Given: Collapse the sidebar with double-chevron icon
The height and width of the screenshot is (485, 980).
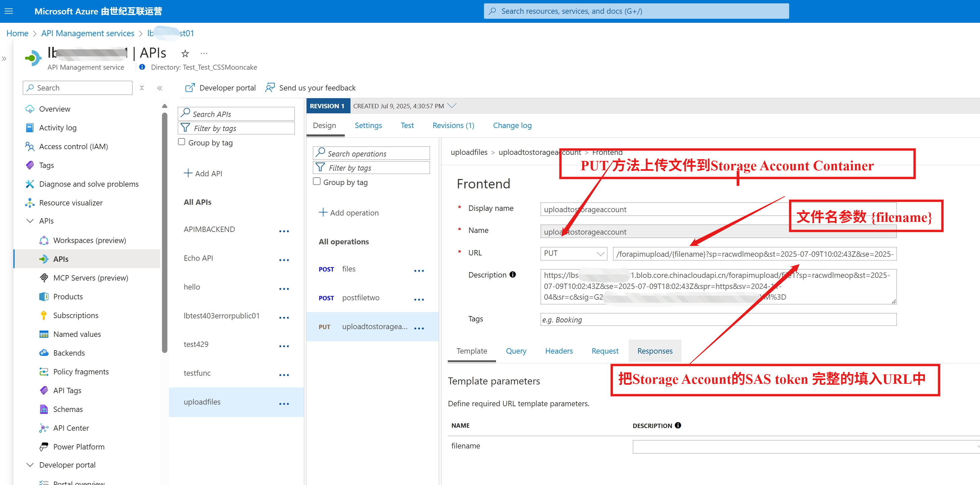Looking at the screenshot, I should [159, 88].
